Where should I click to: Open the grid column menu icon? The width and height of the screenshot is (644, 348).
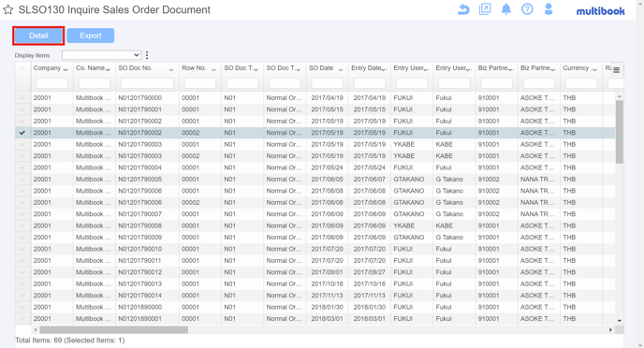click(617, 70)
